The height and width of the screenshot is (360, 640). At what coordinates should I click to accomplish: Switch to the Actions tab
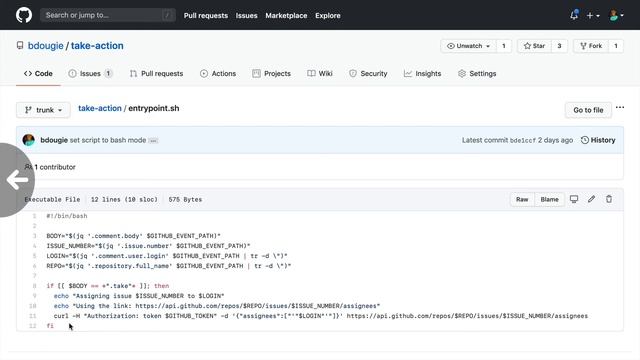[x=218, y=73]
